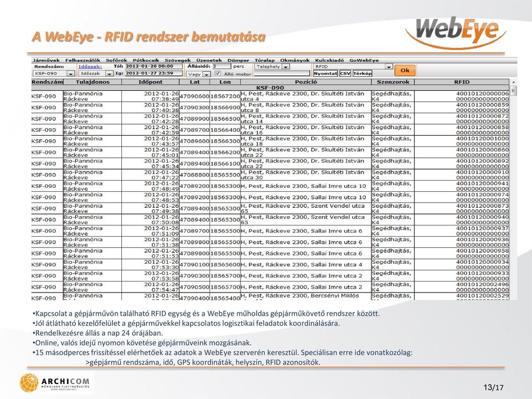Open the Sofőrök menu
Image resolution: width=532 pixels, height=399 pixels.
[x=116, y=60]
